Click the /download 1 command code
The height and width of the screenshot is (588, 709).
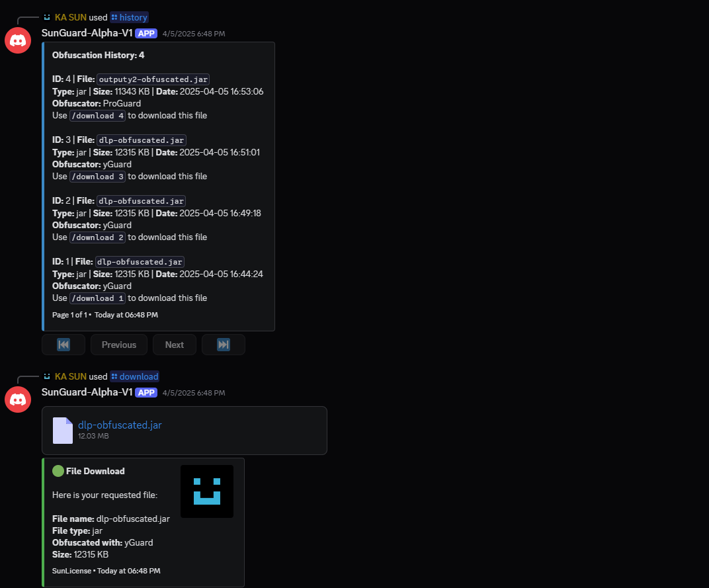(98, 298)
